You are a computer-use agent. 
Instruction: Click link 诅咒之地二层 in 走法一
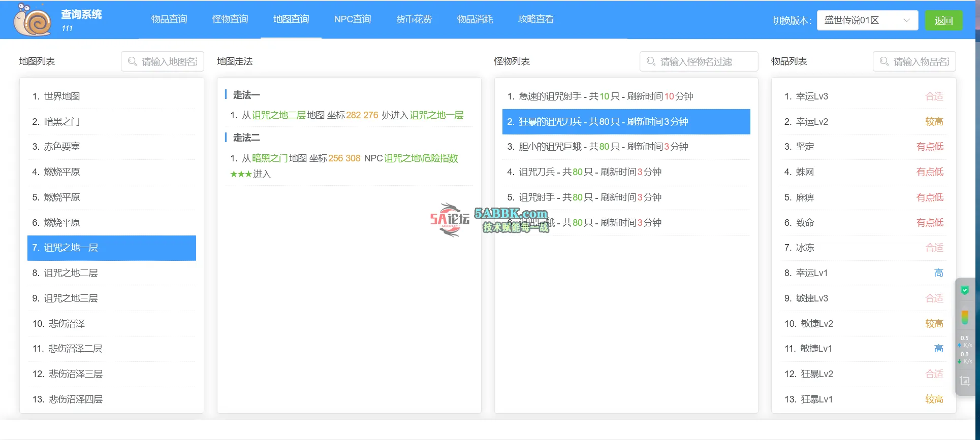(279, 115)
